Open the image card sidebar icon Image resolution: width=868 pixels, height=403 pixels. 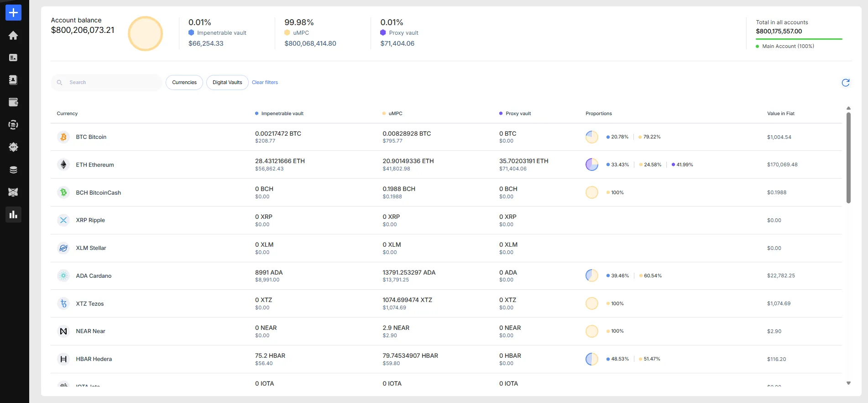point(13,58)
